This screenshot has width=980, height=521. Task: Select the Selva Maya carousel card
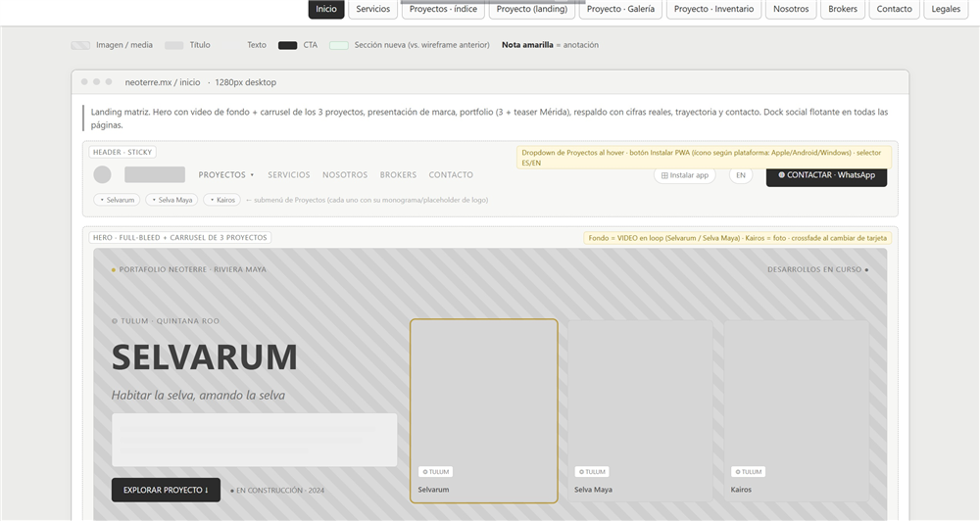(x=640, y=410)
